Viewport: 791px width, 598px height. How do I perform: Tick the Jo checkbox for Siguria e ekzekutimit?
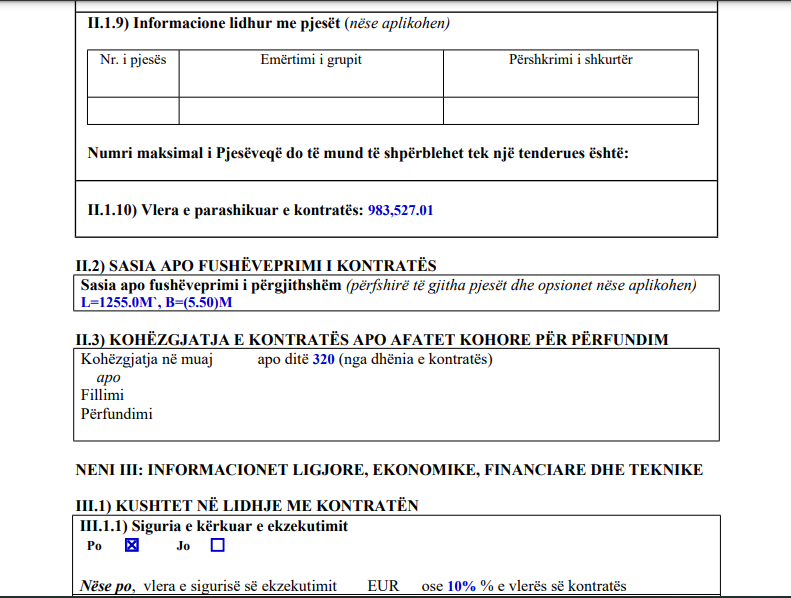point(217,545)
